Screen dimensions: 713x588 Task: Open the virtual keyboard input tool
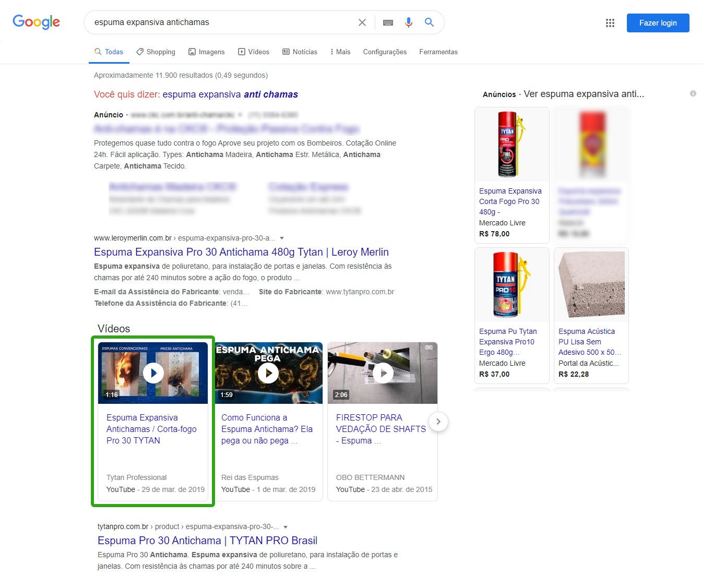click(388, 22)
